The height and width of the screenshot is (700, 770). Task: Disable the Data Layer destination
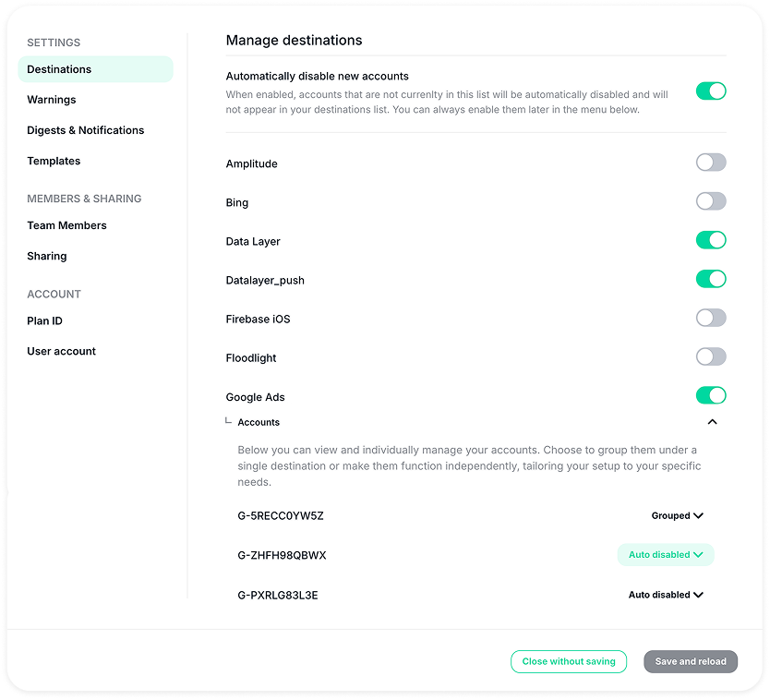pyautogui.click(x=710, y=239)
